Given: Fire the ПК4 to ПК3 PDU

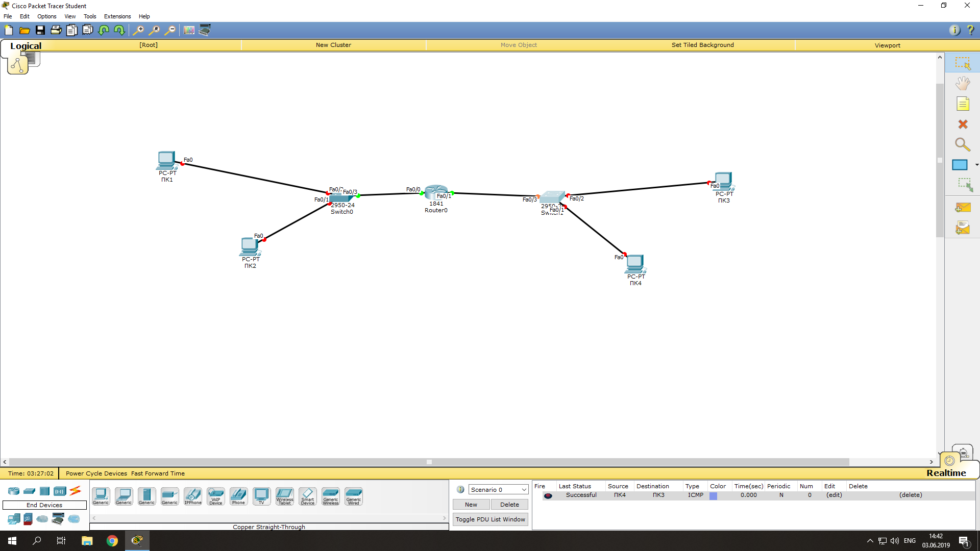Looking at the screenshot, I should tap(548, 495).
